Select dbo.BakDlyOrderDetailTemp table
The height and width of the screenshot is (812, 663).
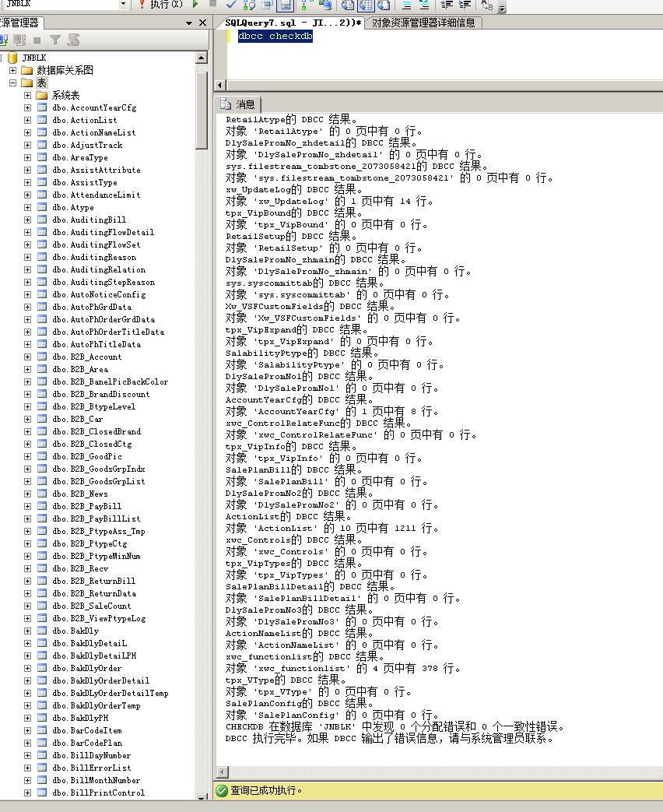110,693
